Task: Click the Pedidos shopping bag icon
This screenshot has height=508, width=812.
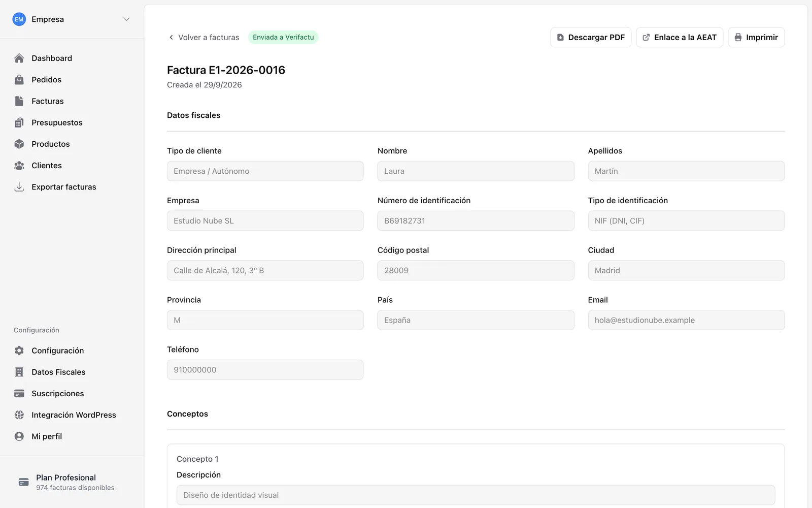Action: (x=19, y=80)
